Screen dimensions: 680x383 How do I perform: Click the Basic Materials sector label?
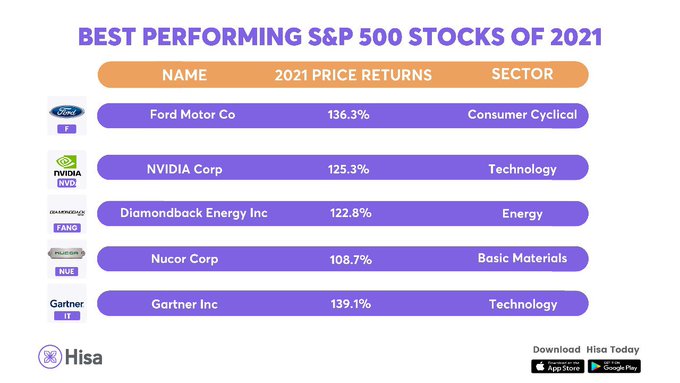[x=522, y=258]
